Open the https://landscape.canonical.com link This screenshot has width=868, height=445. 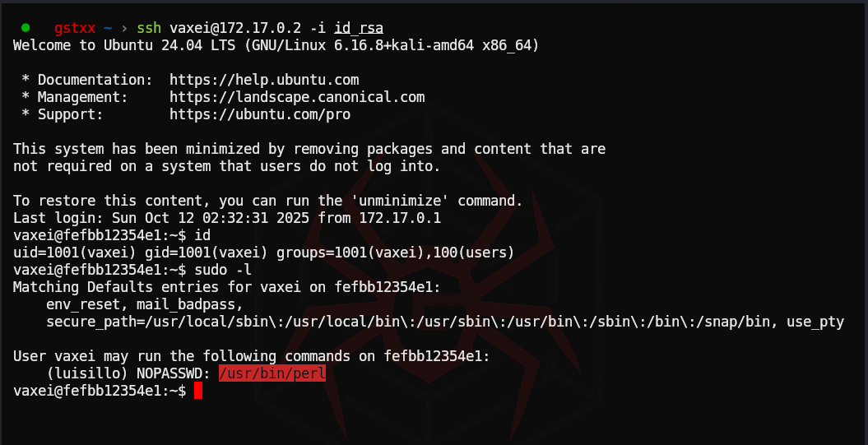297,97
